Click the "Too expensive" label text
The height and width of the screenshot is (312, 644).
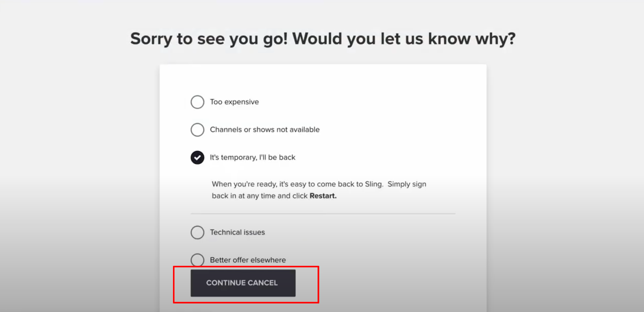pos(234,102)
